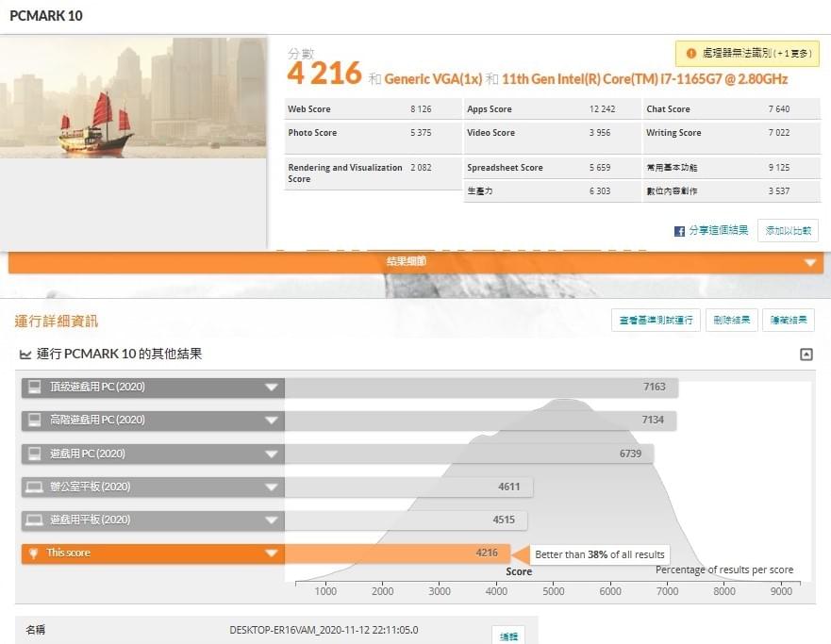Click the 編輯 button next to the name
Viewport: 831px width, 644px height.
pos(508,636)
